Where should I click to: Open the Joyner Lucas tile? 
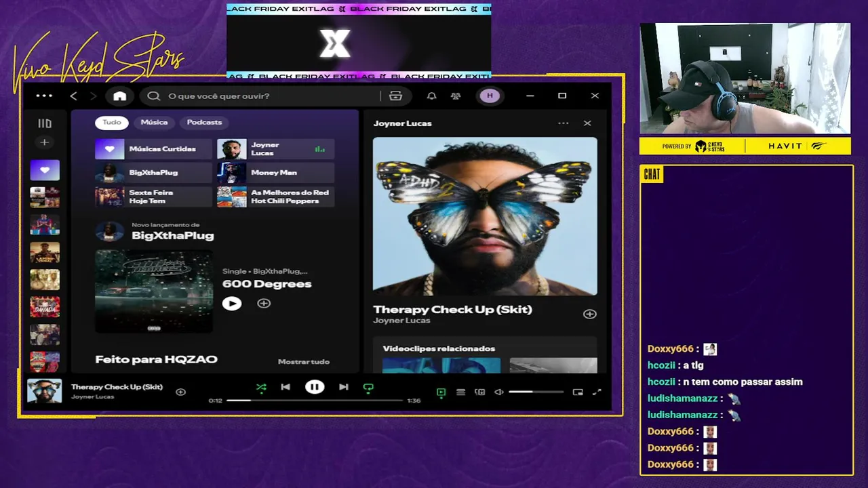275,149
